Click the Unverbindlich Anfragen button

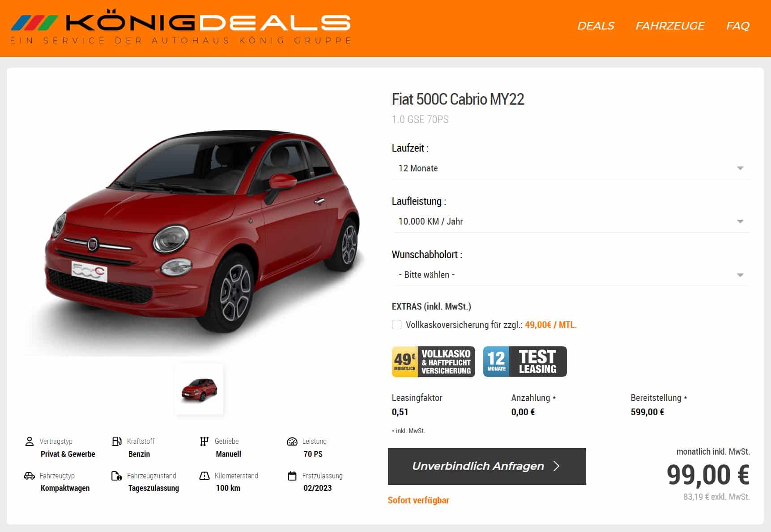point(487,466)
